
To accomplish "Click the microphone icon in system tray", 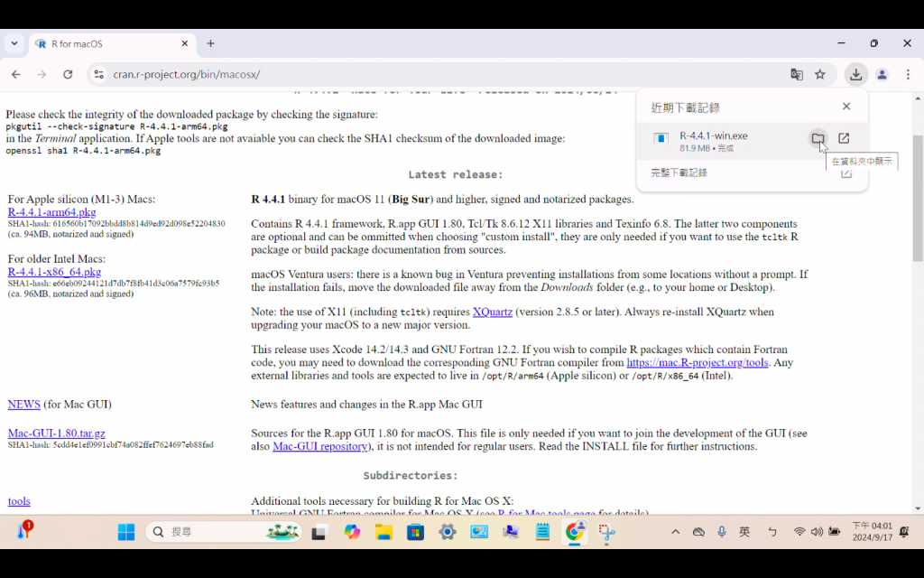I will click(x=721, y=532).
